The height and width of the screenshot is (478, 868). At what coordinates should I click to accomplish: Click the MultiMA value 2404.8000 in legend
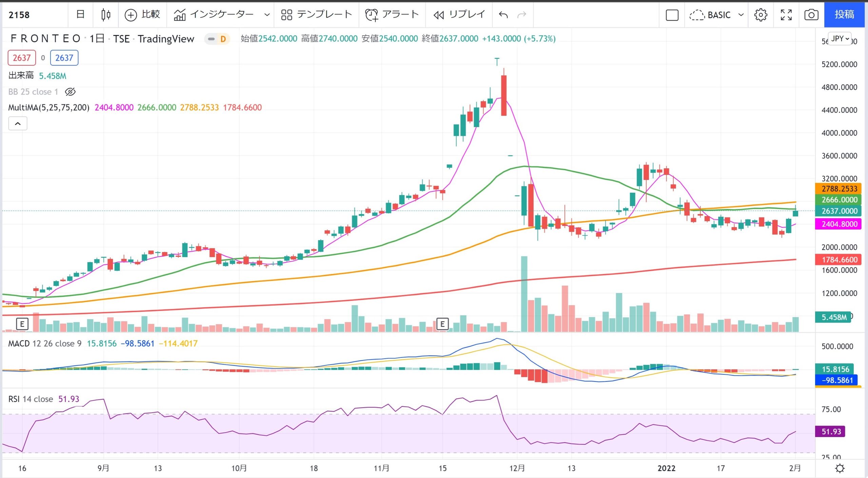click(x=114, y=108)
